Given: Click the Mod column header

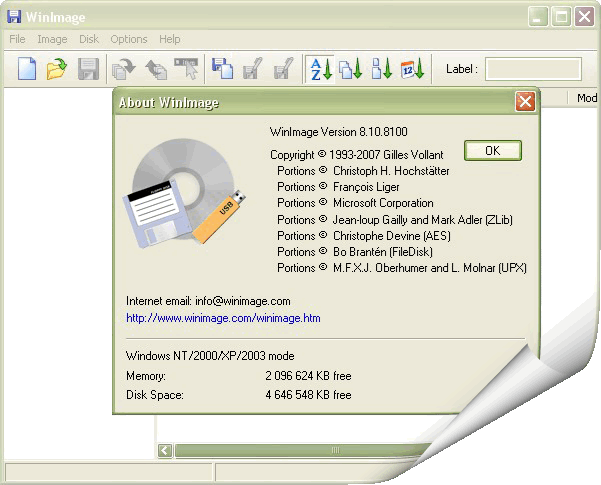Looking at the screenshot, I should click(x=586, y=98).
